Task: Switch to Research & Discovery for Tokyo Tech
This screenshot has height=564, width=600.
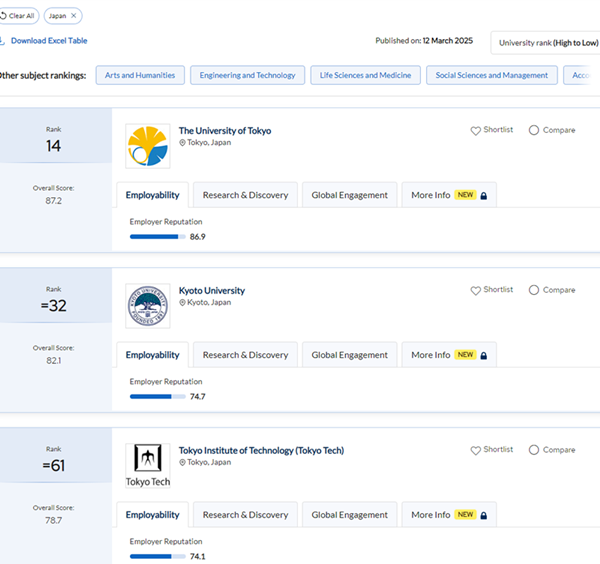Action: (x=245, y=515)
